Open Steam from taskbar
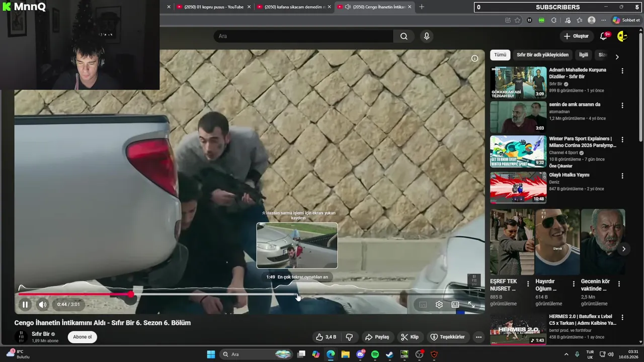Image resolution: width=644 pixels, height=362 pixels. (389, 354)
